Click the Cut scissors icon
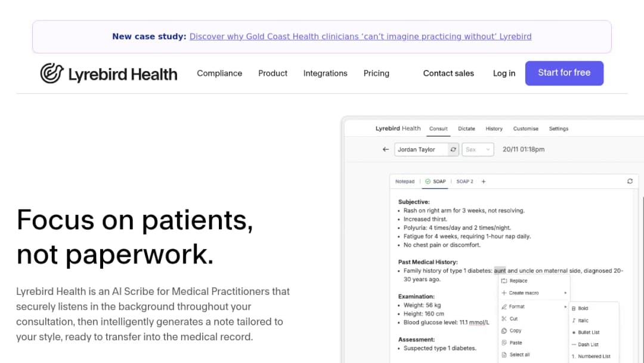This screenshot has height=363, width=644. 504,319
